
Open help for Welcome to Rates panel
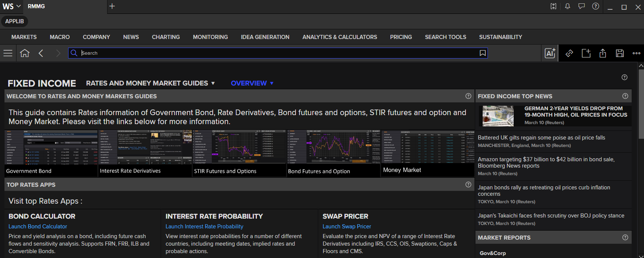point(468,96)
